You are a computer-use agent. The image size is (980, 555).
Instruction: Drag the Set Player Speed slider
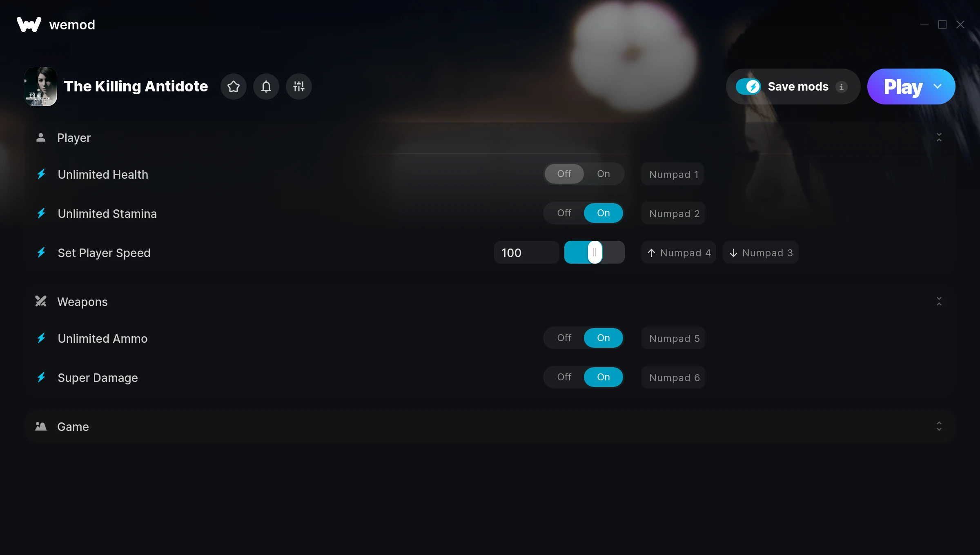click(594, 252)
